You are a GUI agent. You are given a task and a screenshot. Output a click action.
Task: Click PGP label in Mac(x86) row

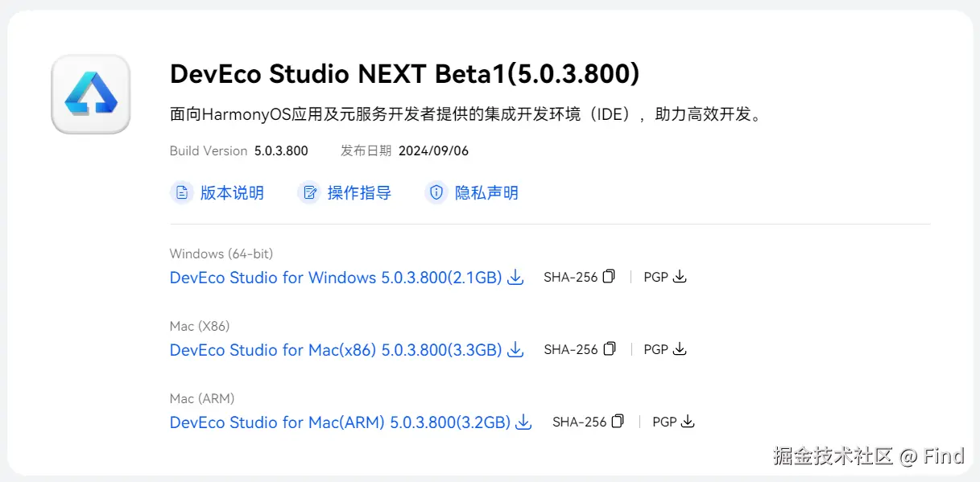pos(656,349)
